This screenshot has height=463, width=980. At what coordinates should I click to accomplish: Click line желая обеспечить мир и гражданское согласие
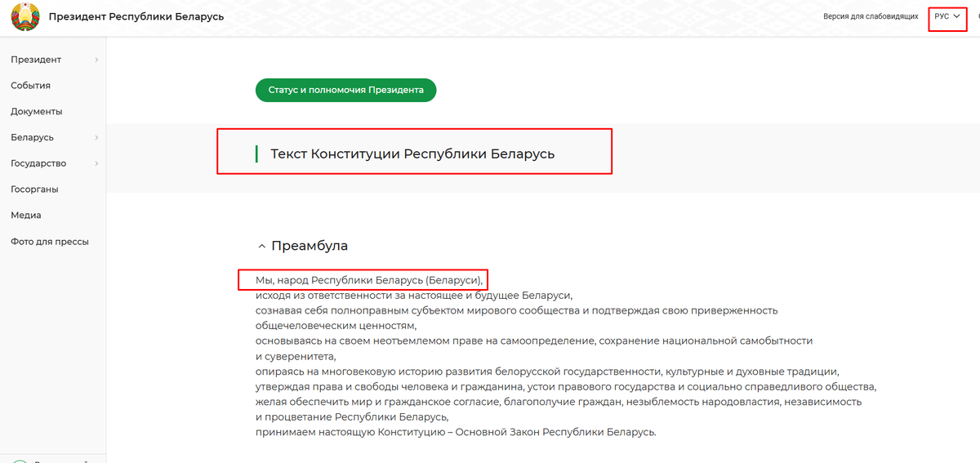click(559, 402)
